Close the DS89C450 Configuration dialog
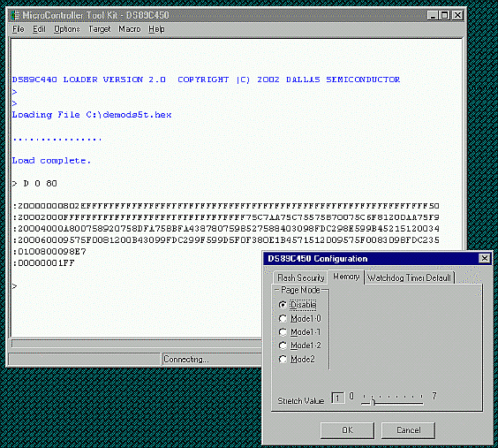Viewport: 498px width, 448px height. pyautogui.click(x=485, y=258)
